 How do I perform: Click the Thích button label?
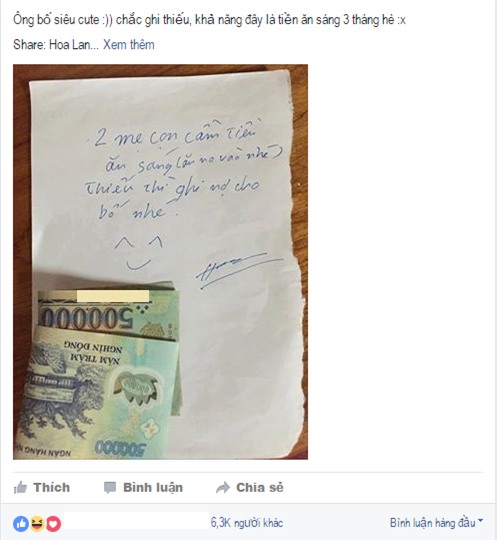52,487
